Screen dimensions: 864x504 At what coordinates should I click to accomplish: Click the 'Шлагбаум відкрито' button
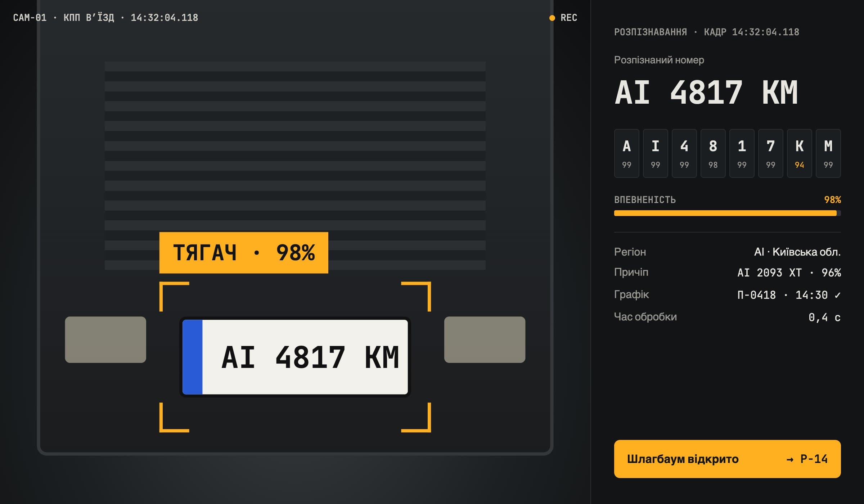click(x=727, y=459)
